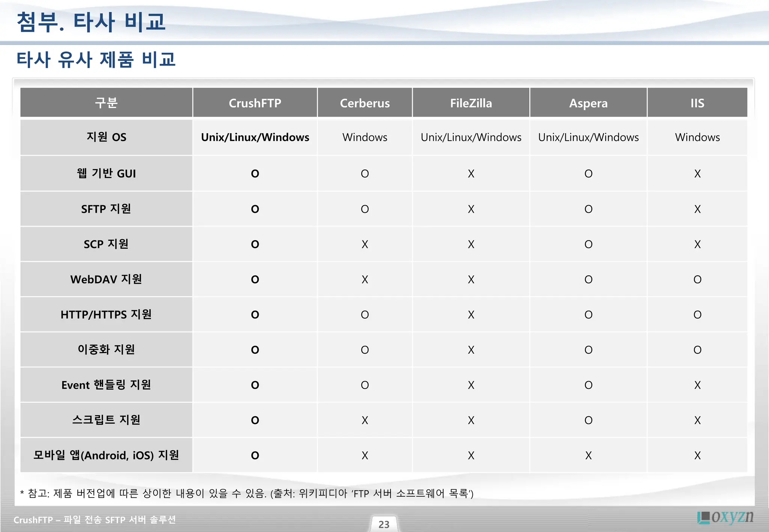Click CrushFTP's bold Unix/Linux/Windows cell

(x=255, y=137)
